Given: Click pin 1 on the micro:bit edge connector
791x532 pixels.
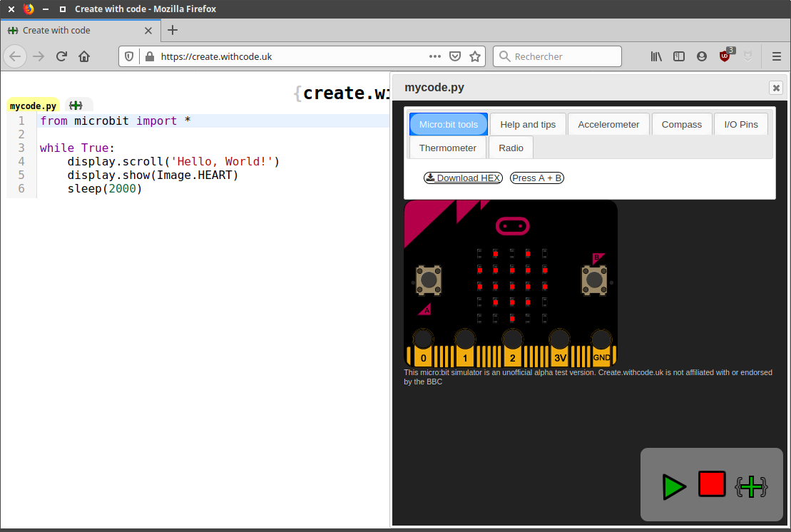Looking at the screenshot, I should [x=464, y=348].
